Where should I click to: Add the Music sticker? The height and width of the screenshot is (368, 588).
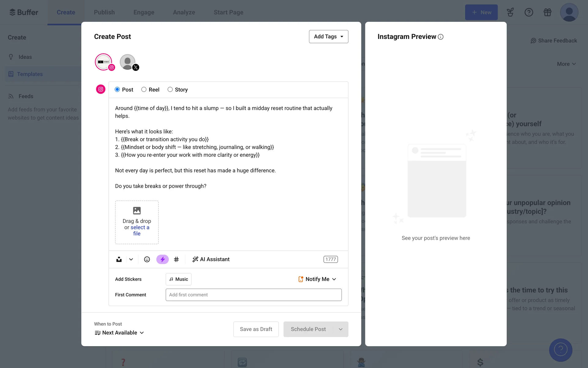(179, 279)
